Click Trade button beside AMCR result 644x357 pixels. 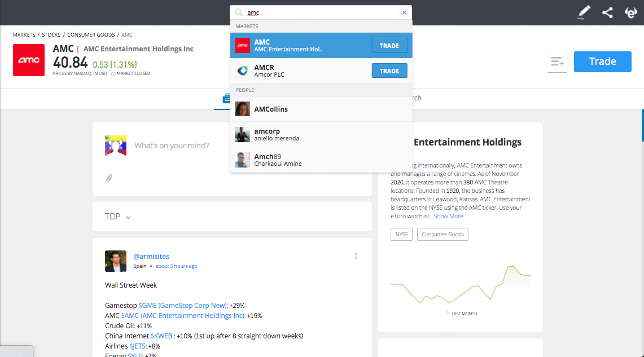click(389, 70)
